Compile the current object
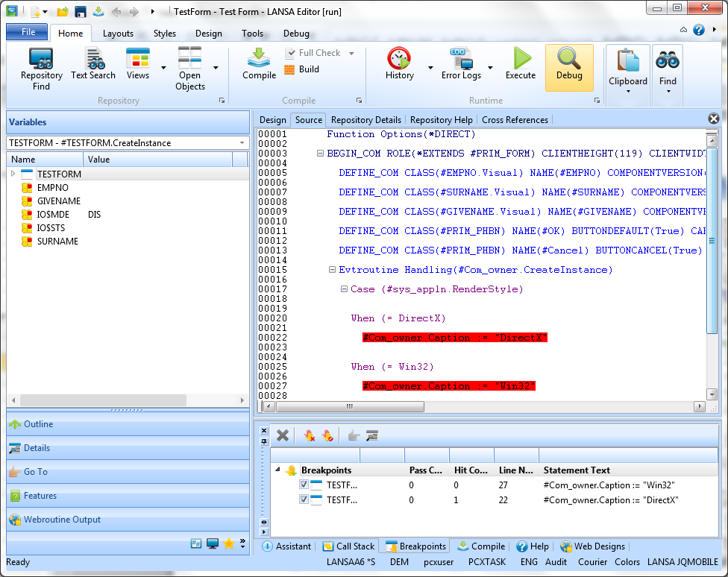This screenshot has height=577, width=728. (259, 64)
